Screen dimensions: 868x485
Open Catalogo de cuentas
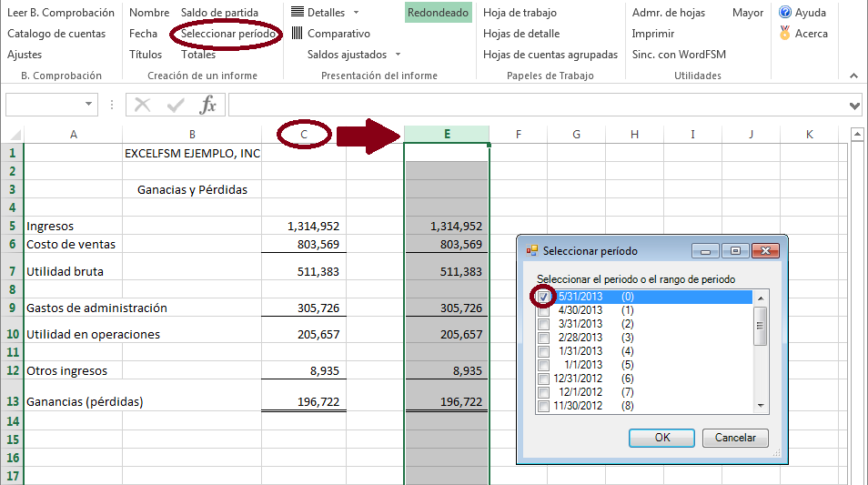pos(56,34)
